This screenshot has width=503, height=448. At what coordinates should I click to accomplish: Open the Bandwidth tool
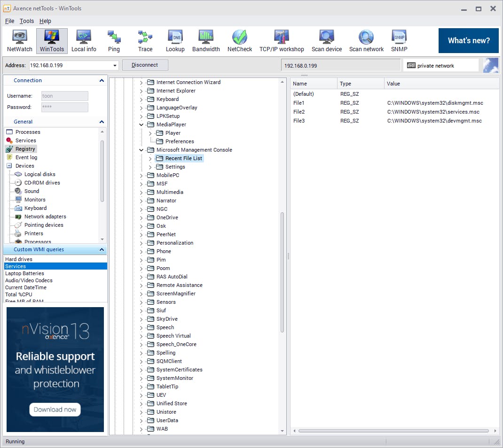(x=206, y=41)
